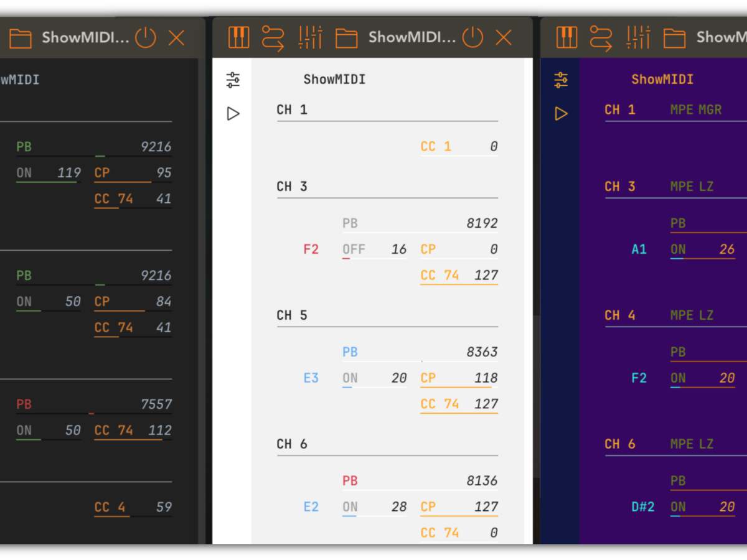Viewport: 747px width, 560px height.
Task: Select CH 6 header in light-theme window
Action: pyautogui.click(x=292, y=444)
